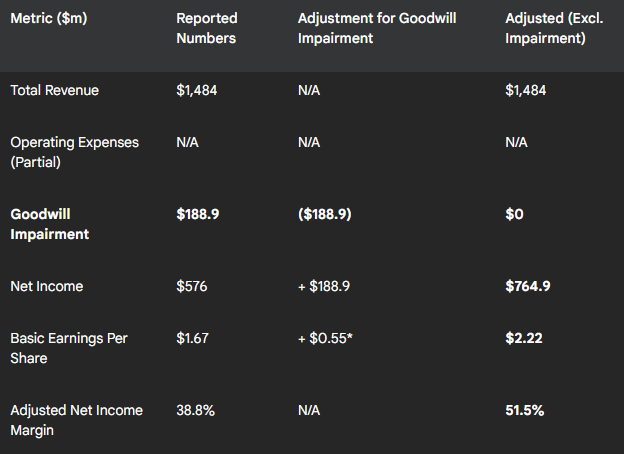Select Adjusted (Excl. Impairment) column header

554,28
